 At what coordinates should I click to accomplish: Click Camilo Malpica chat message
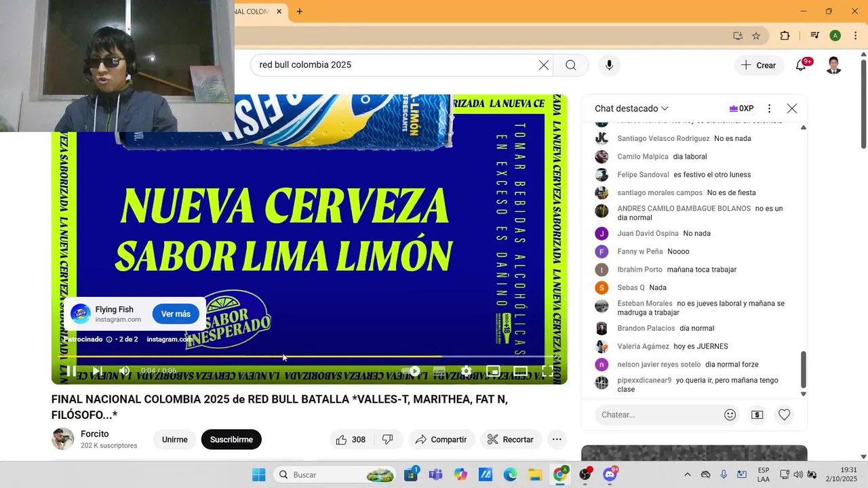point(690,157)
